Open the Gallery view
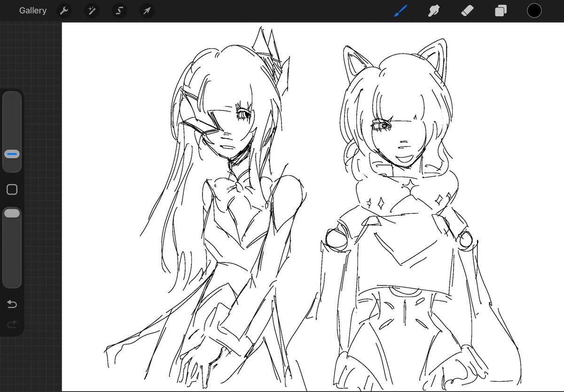 coord(33,10)
